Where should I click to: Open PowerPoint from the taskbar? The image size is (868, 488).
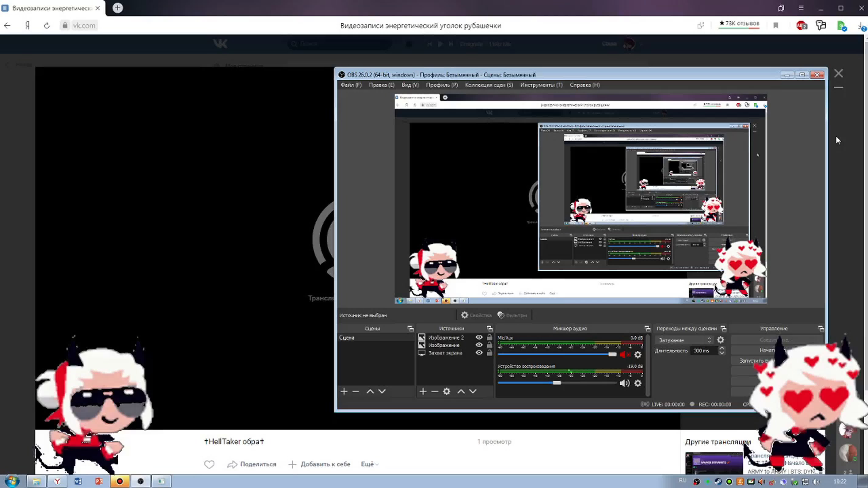[99, 481]
